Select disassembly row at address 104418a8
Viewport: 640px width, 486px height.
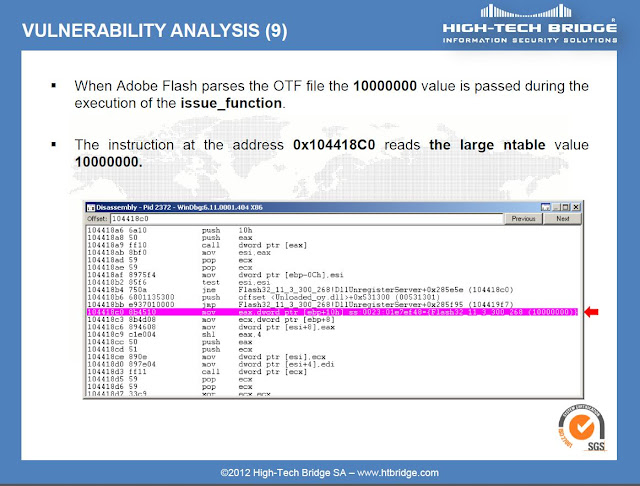[x=332, y=238]
